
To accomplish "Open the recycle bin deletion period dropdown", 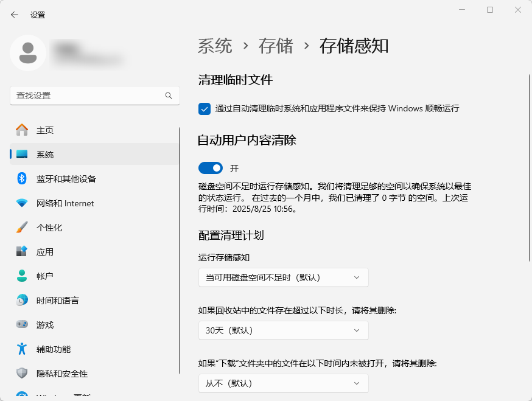I will (x=283, y=330).
